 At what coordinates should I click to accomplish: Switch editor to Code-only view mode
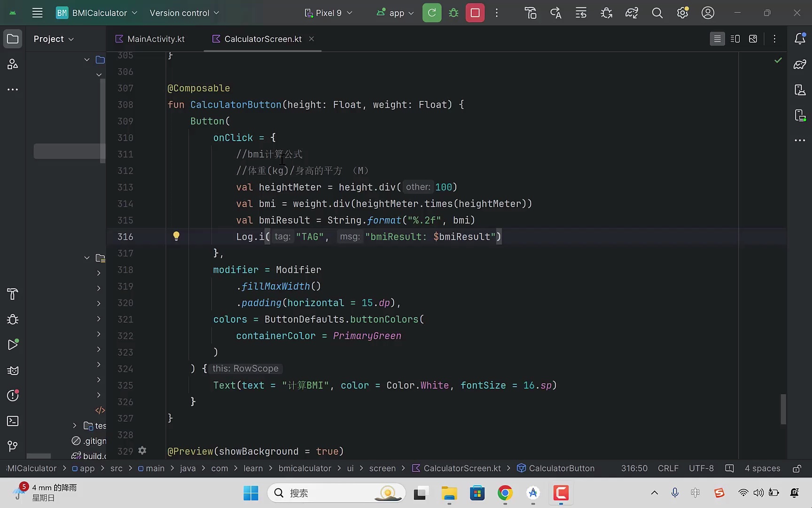click(717, 39)
